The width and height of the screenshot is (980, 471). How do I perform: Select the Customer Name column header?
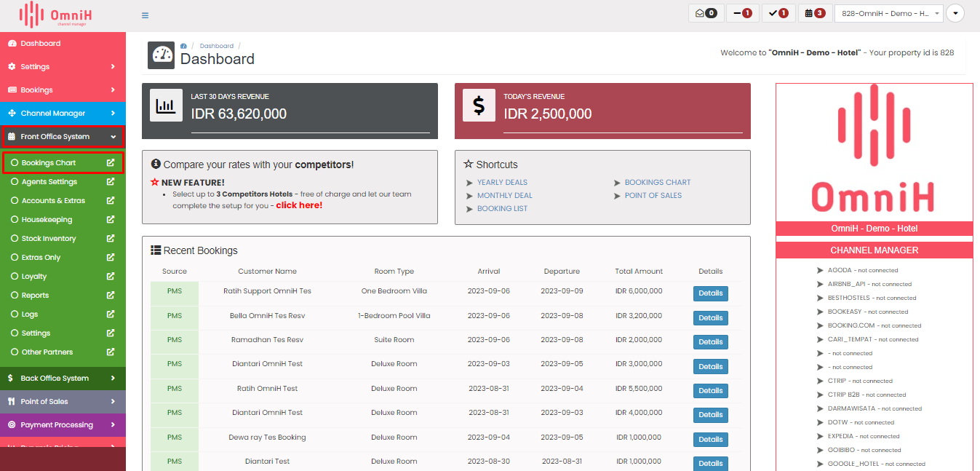[x=267, y=272]
